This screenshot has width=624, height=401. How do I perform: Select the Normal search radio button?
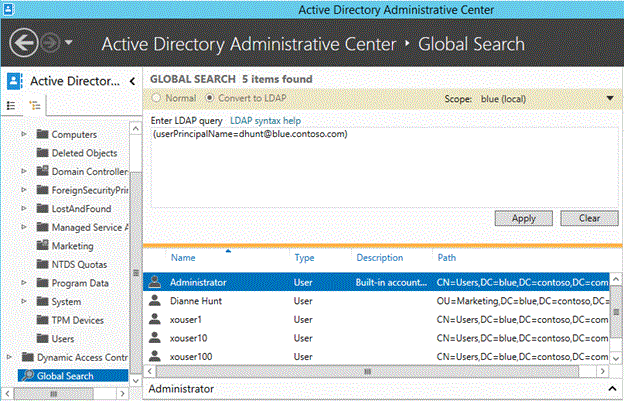pos(156,98)
